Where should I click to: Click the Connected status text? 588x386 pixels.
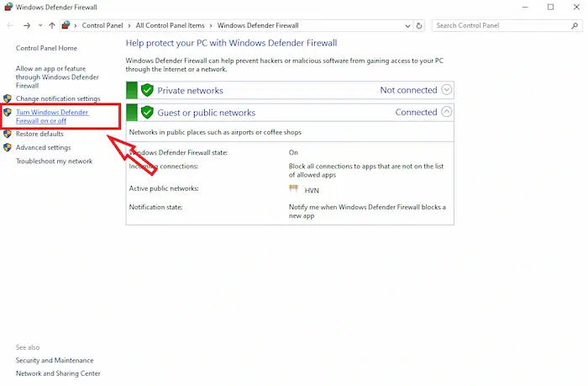point(416,113)
